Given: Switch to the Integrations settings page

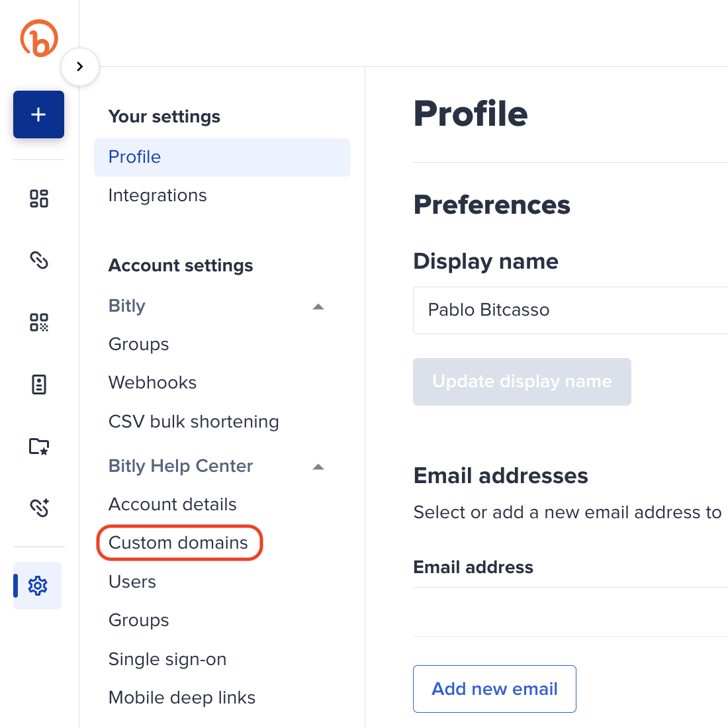Looking at the screenshot, I should point(157,195).
